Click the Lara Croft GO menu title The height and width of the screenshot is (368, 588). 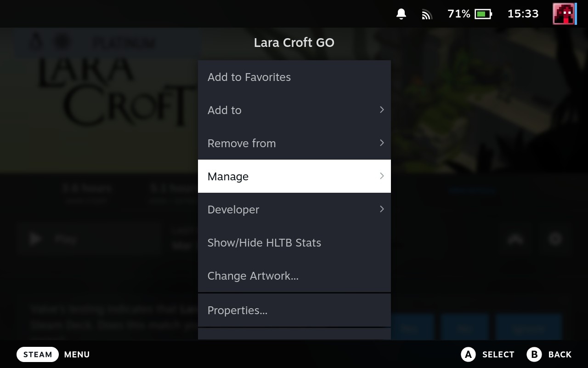tap(294, 42)
